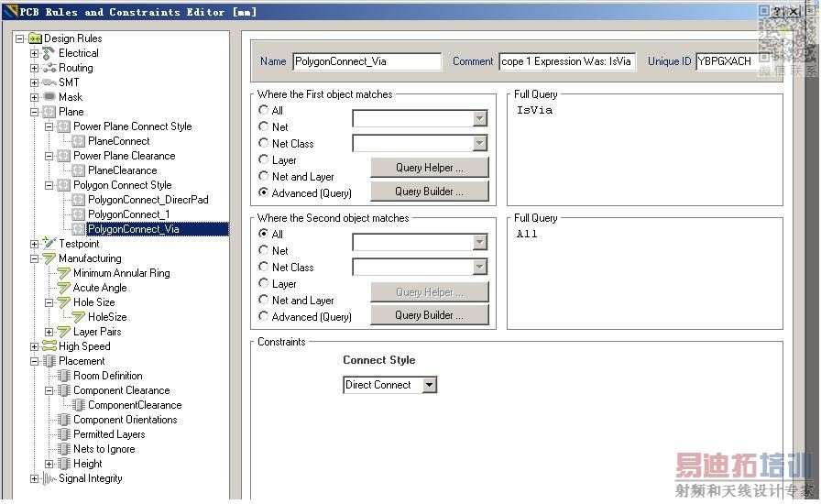Viewport: 821px width, 504px height.
Task: Expand the Height tree node
Action: click(49, 465)
